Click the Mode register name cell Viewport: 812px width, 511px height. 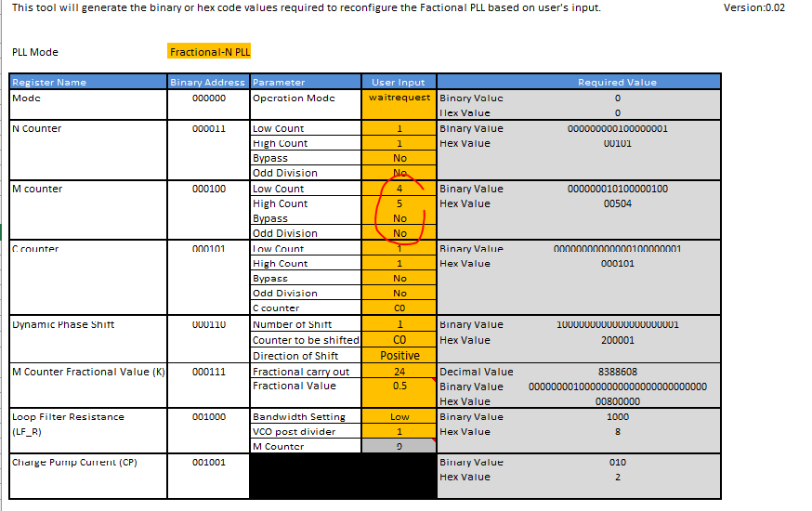[x=88, y=105]
